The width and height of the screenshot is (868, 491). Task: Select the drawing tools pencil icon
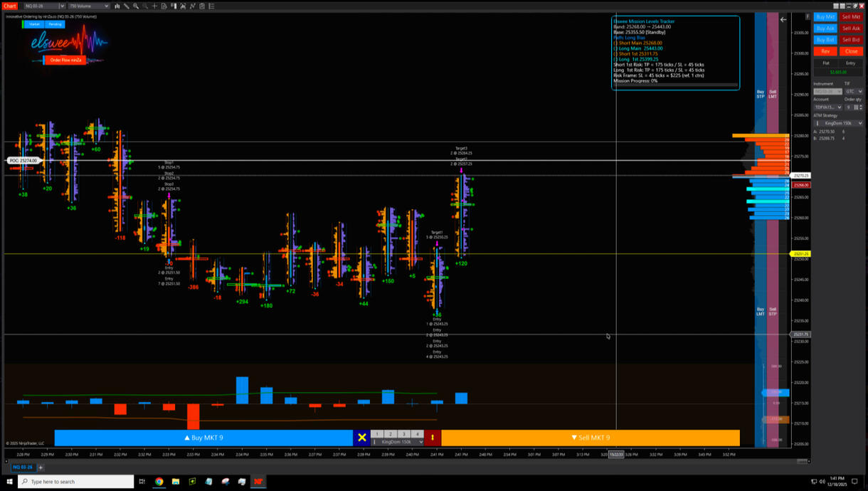[x=126, y=6]
